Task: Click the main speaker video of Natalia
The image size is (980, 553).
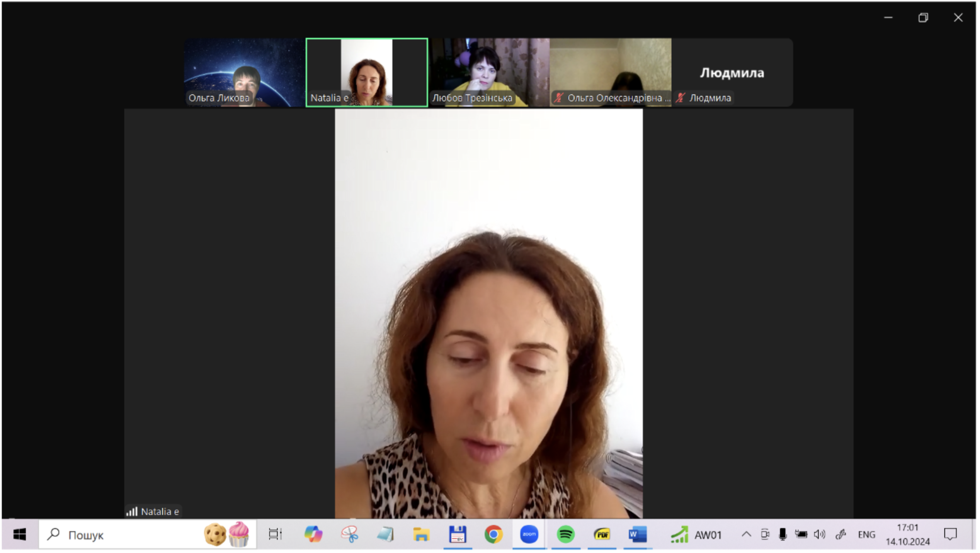Action: point(488,313)
